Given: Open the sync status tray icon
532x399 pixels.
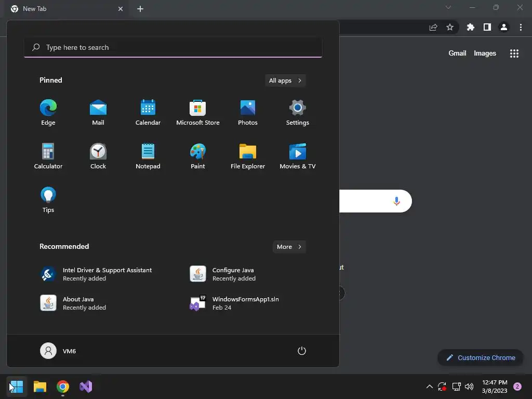Looking at the screenshot, I should click(442, 387).
